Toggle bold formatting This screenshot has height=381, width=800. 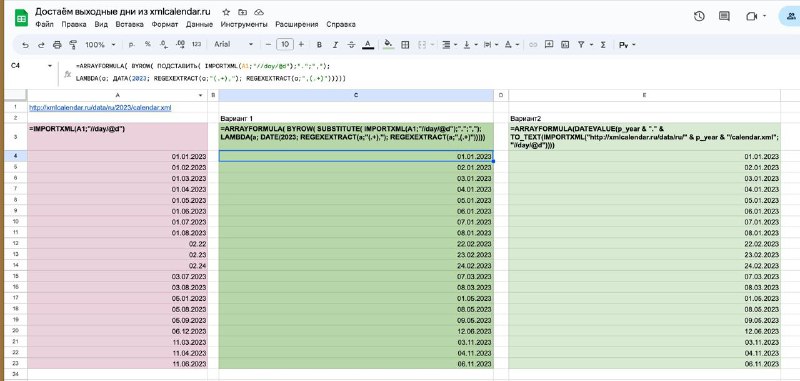tap(319, 45)
